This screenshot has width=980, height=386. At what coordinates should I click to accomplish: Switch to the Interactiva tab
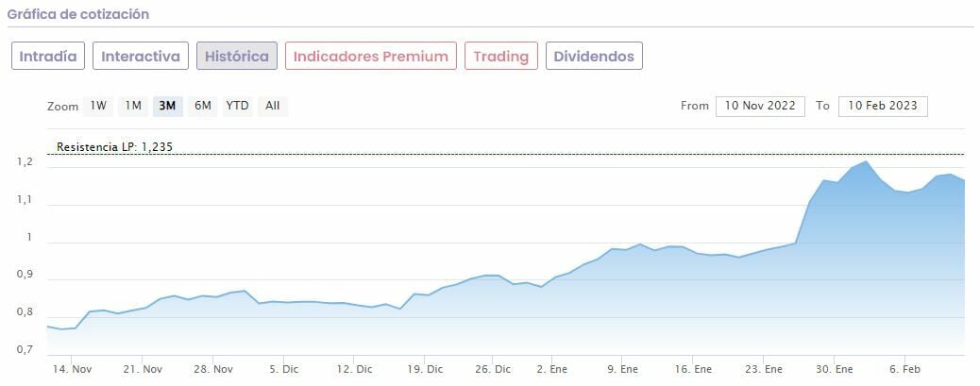pos(141,57)
